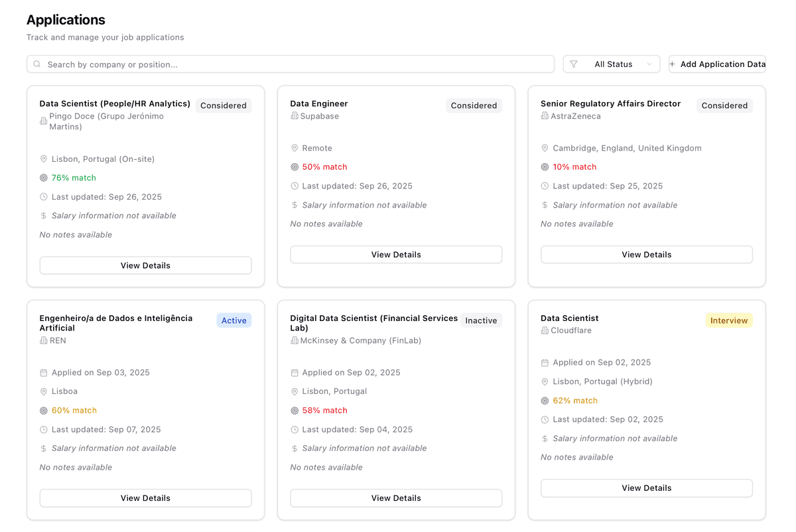The width and height of the screenshot is (796, 532).
Task: View Details for the Cloudflare Data Scientist
Action: 647,488
